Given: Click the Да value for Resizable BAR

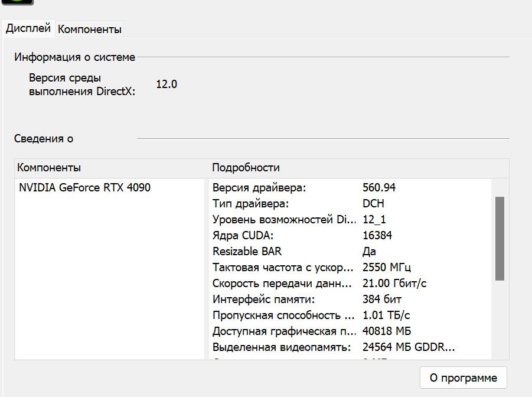Looking at the screenshot, I should tap(369, 252).
